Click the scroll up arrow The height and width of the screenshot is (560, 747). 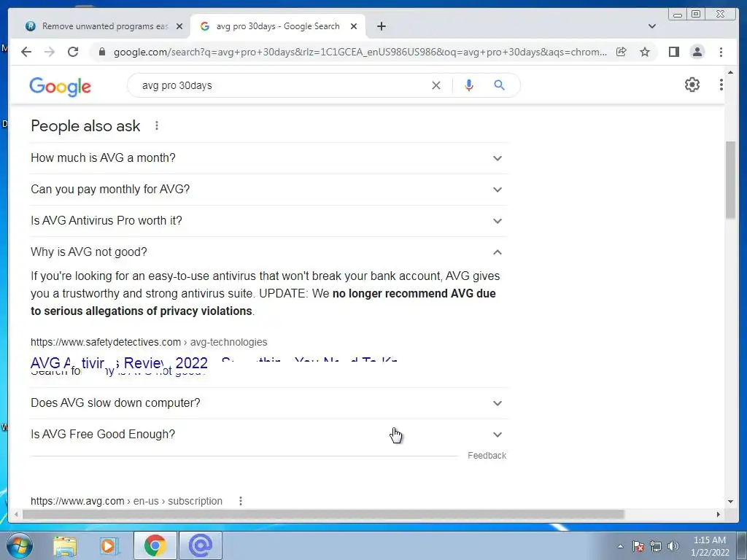[730, 72]
